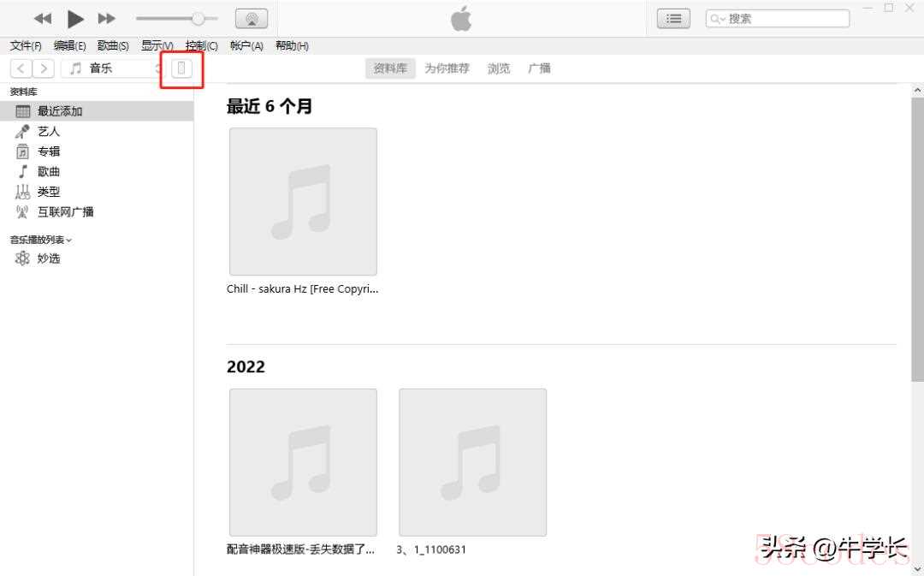Skip to the previous track
Viewport: 924px width, 576px height.
(43, 19)
